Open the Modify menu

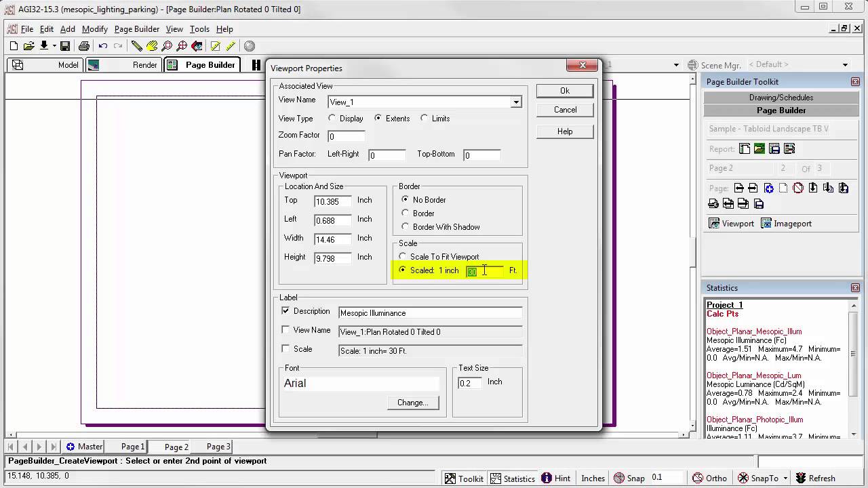tap(95, 29)
